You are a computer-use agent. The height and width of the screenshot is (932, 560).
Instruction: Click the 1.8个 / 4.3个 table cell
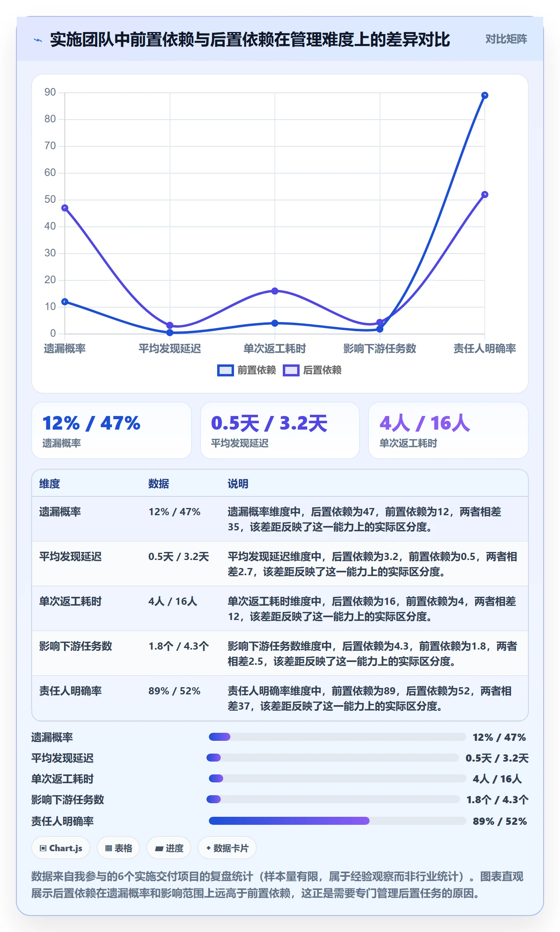(179, 646)
